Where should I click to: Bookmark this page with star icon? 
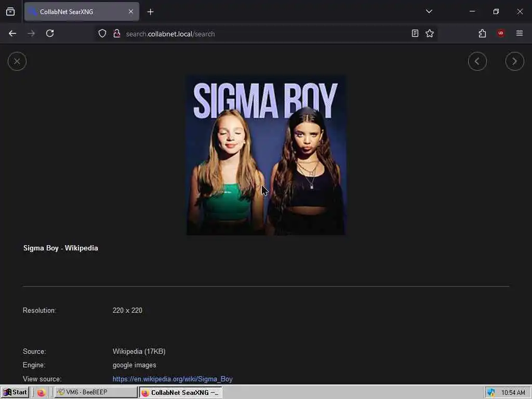pyautogui.click(x=430, y=34)
